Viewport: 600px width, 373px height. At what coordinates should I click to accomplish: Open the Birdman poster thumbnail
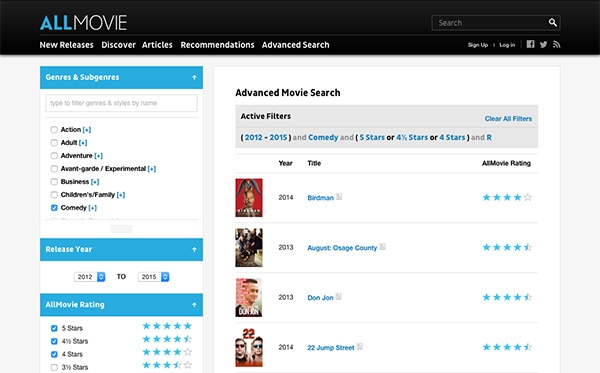[249, 198]
